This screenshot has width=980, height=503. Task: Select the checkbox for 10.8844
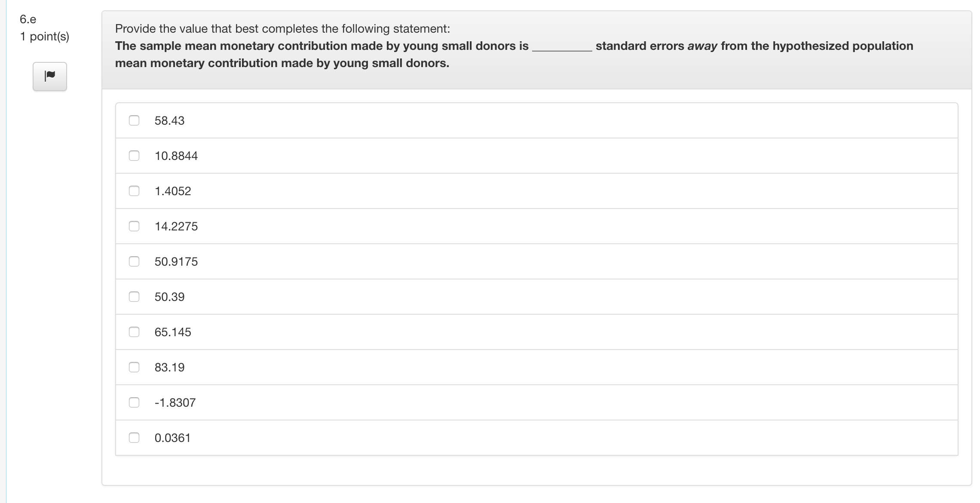pos(134,156)
